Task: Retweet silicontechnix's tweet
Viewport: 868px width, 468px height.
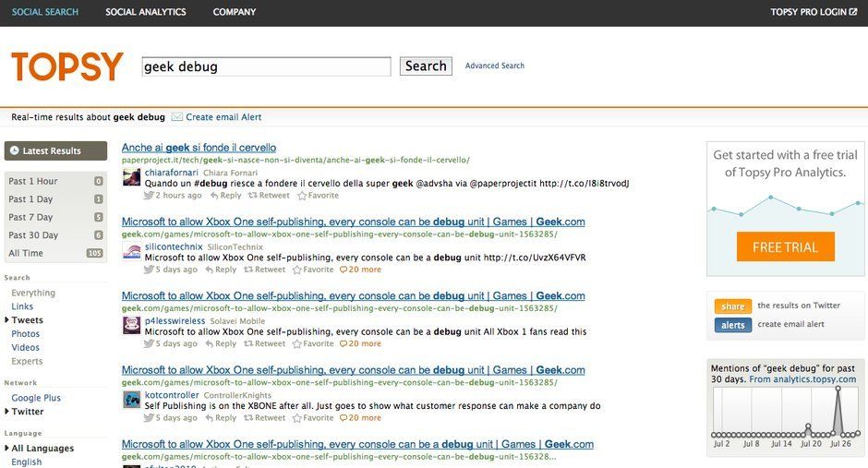Action: coord(265,270)
